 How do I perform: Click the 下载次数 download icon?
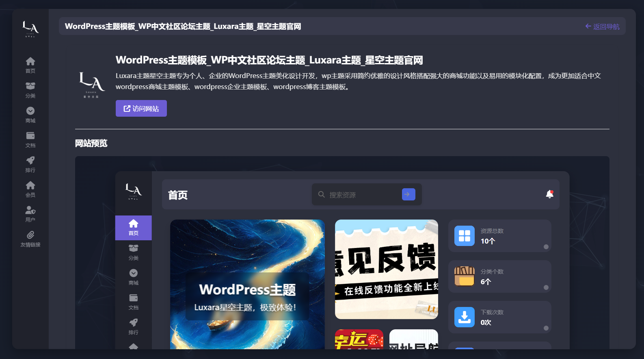465,317
